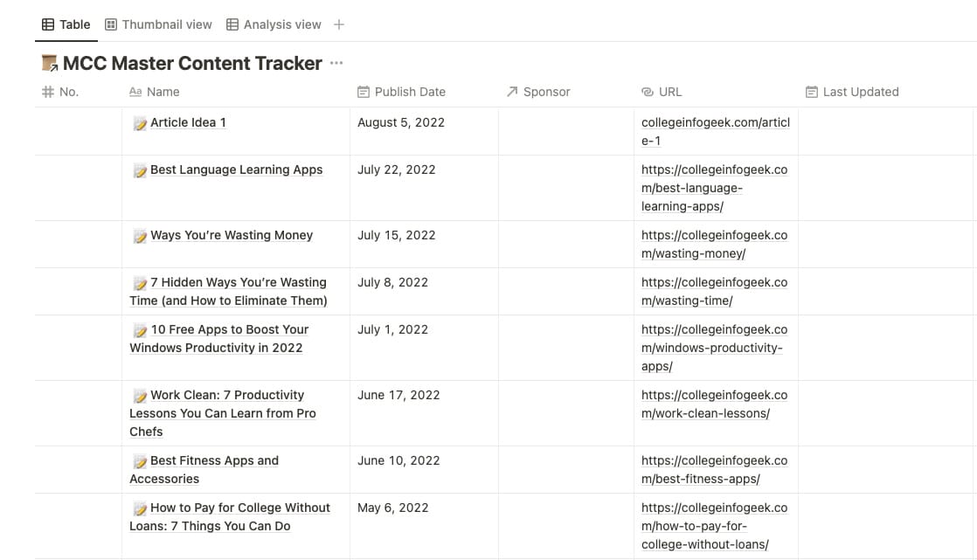Click the clipboard emoji next to the page title
977x560 pixels.
(x=48, y=63)
